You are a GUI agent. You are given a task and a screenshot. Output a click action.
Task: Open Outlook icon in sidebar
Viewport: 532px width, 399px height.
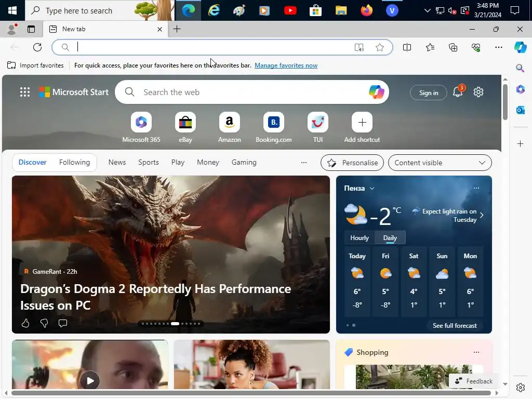tap(520, 110)
